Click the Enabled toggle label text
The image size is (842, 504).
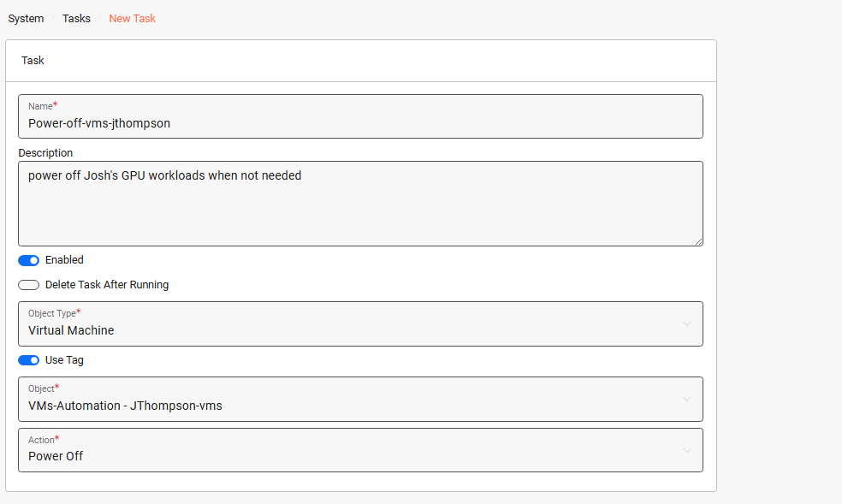[63, 260]
